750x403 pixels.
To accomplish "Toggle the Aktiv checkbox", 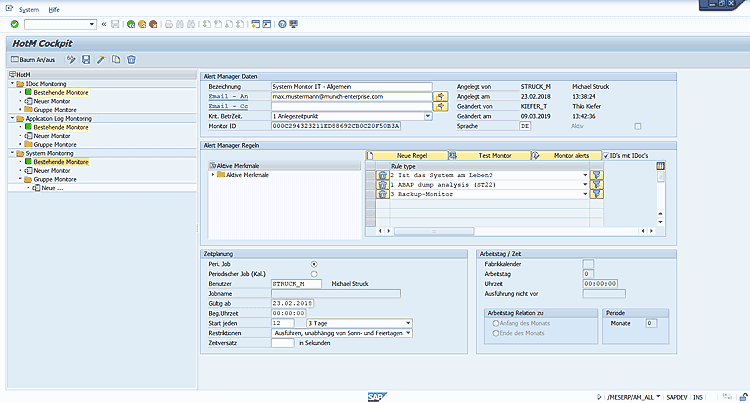I will (638, 126).
